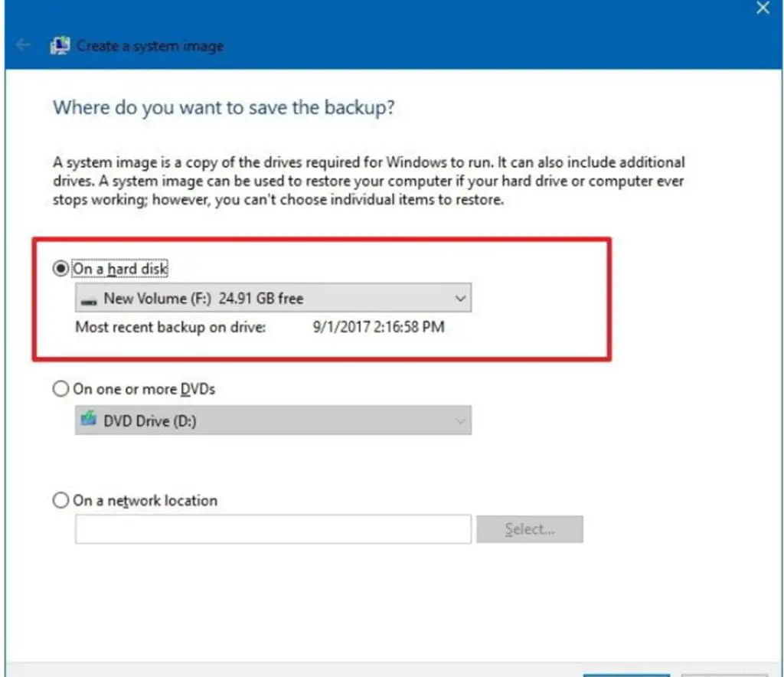Click inside the network location text field
784x677 pixels.
[x=273, y=529]
